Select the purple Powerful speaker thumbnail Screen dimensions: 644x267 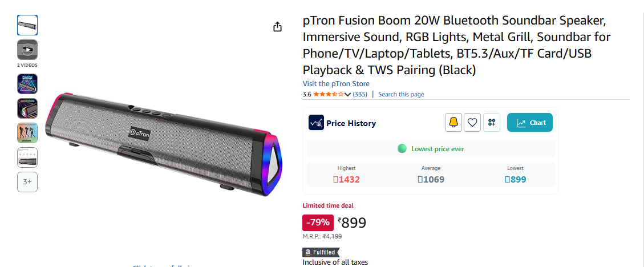27,84
